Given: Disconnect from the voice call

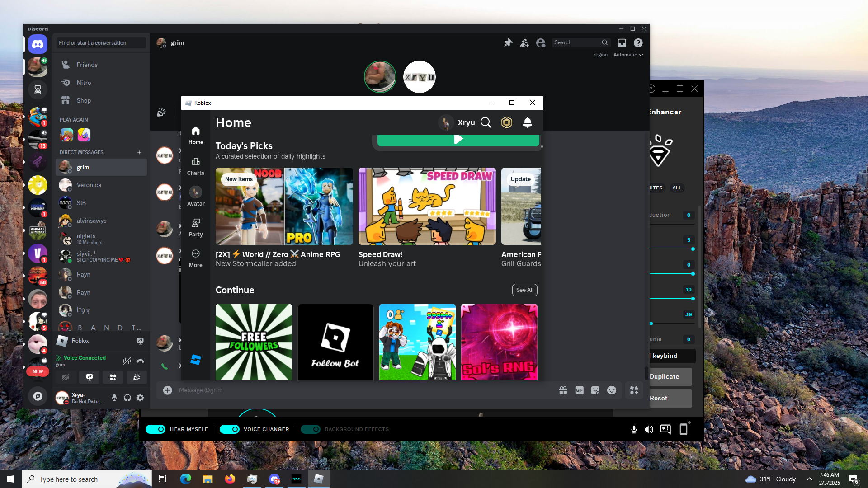Looking at the screenshot, I should [x=140, y=361].
